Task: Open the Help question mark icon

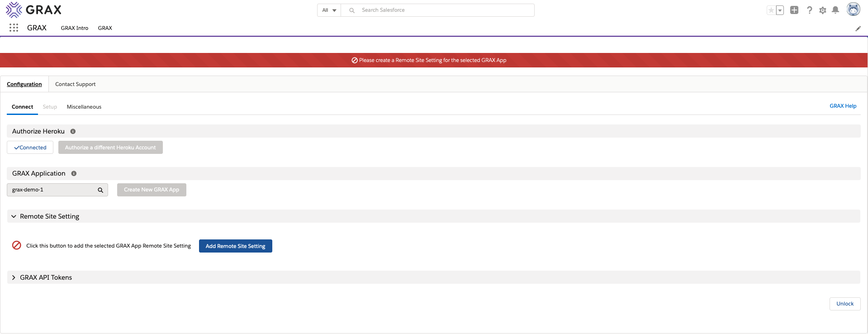Action: 810,10
